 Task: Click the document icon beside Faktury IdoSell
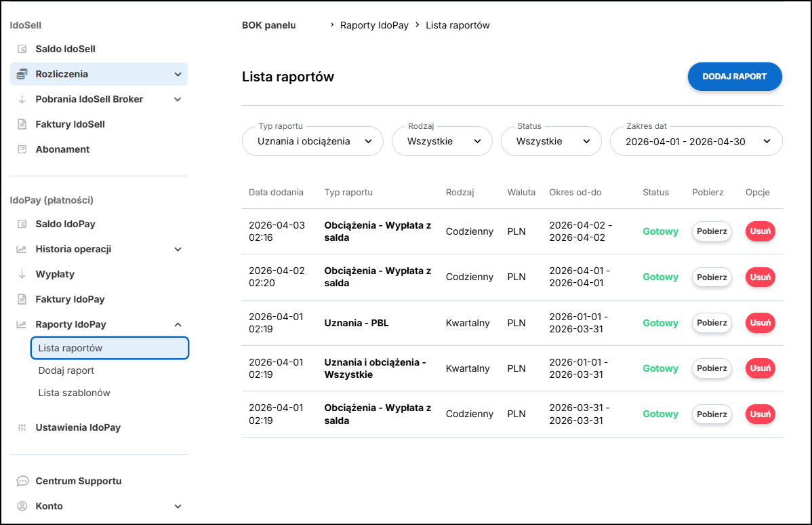pos(22,124)
